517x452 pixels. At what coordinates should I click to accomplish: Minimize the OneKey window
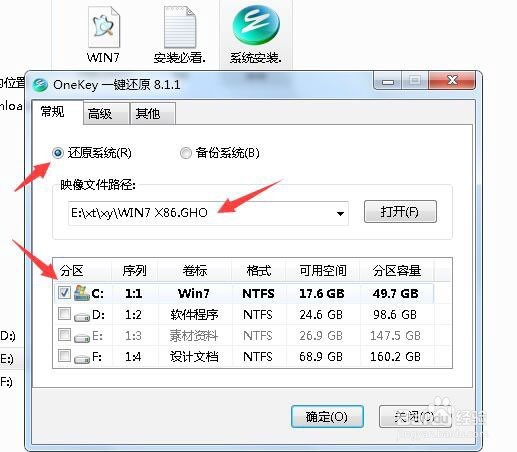point(387,81)
